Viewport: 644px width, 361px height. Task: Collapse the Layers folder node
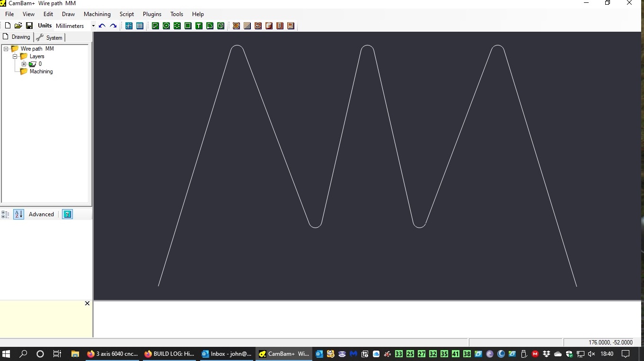coord(15,56)
